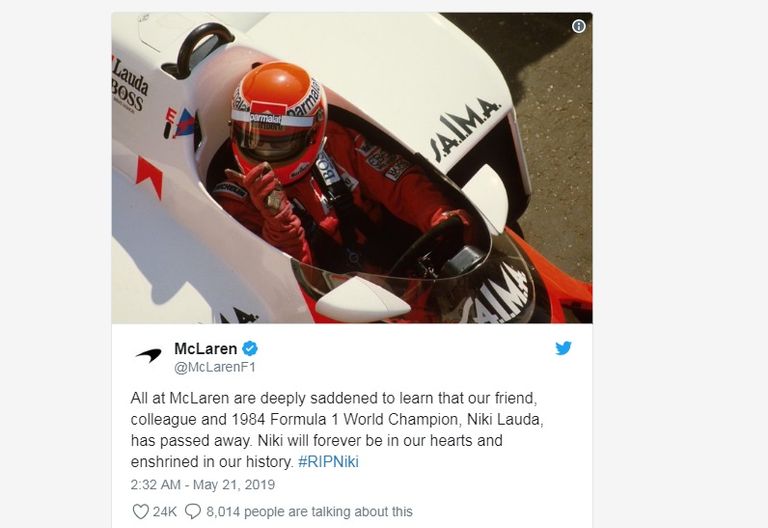Click the red helmet in the photo
768x528 pixels.
click(278, 120)
